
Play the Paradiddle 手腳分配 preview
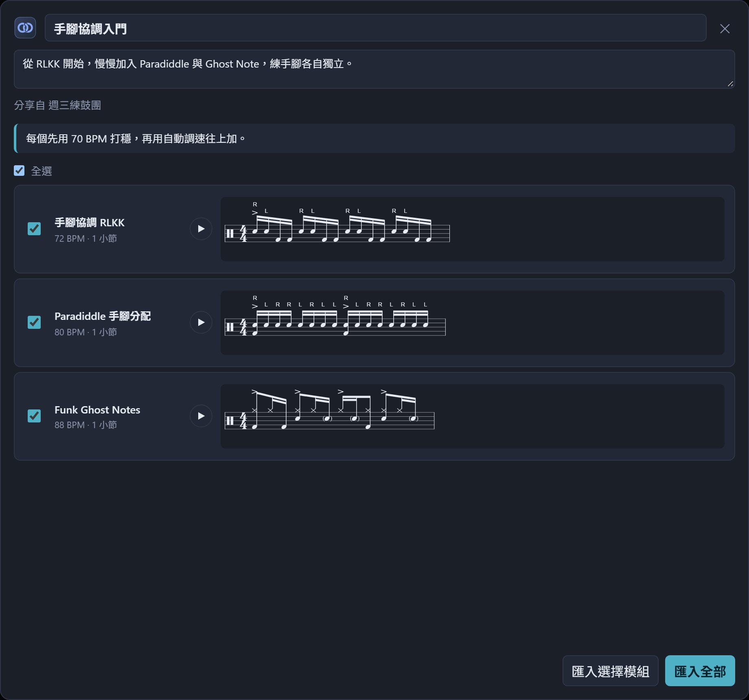click(x=201, y=322)
